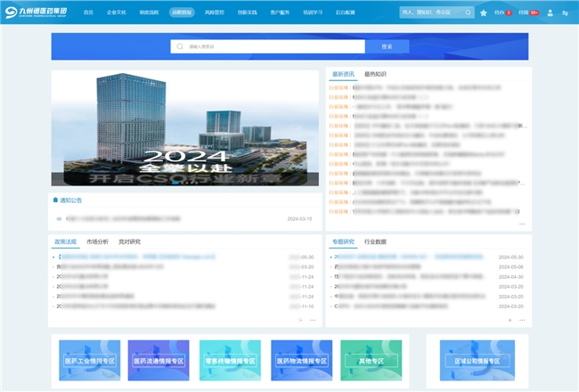Open the 风险管控 navigation item
The image size is (579, 392).
(x=215, y=12)
